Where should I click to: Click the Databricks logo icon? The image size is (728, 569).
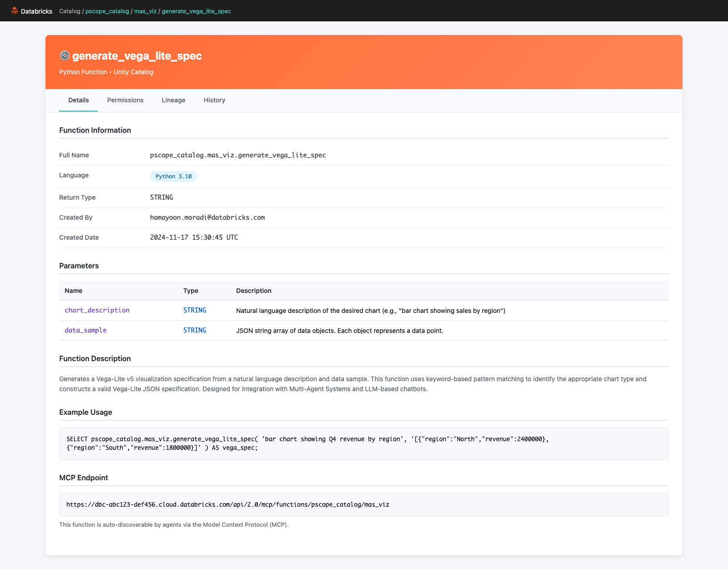coord(15,11)
